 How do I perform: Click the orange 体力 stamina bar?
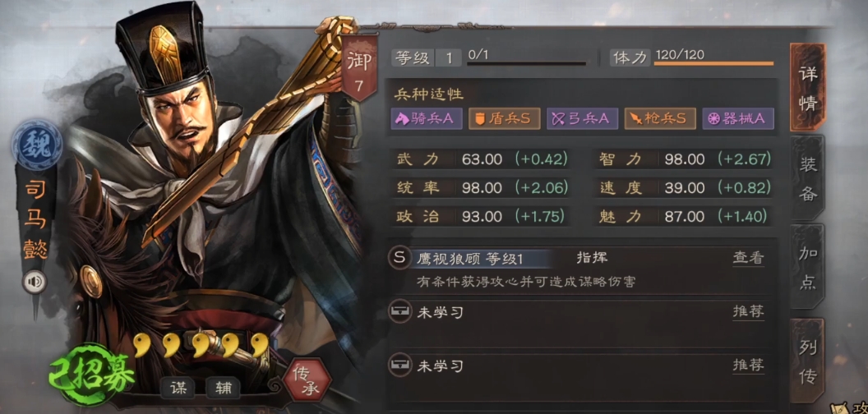(713, 63)
